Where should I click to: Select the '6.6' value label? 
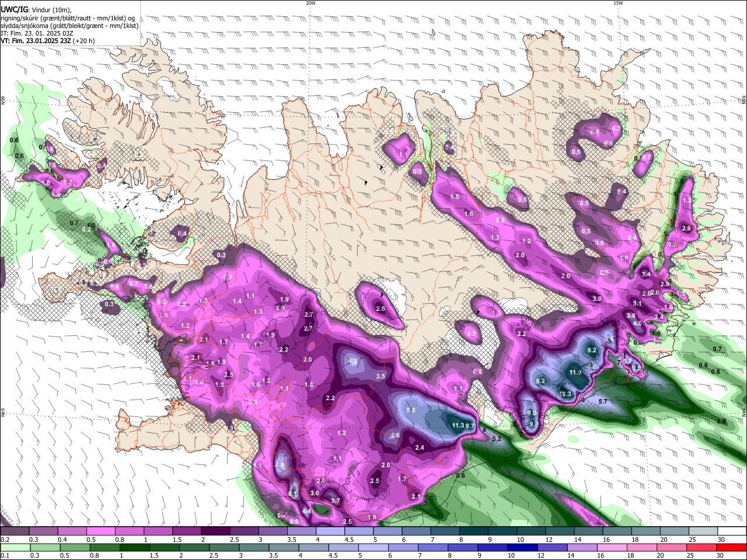[591, 367]
